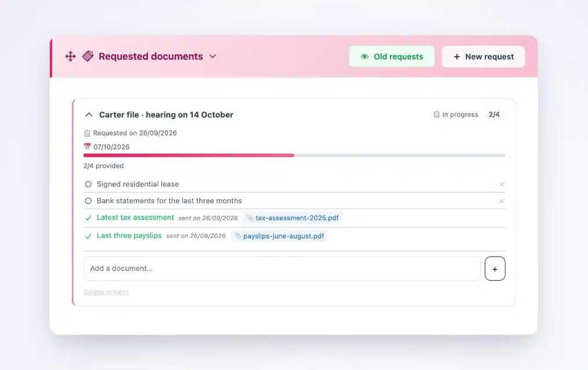Collapse the Carter file request
The width and height of the screenshot is (588, 370).
89,115
